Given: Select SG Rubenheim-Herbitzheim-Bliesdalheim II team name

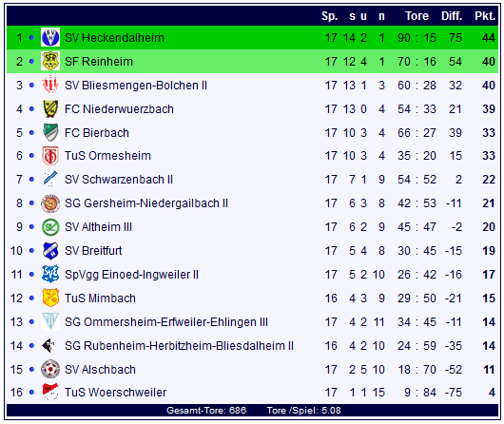Looking at the screenshot, I should (179, 345).
